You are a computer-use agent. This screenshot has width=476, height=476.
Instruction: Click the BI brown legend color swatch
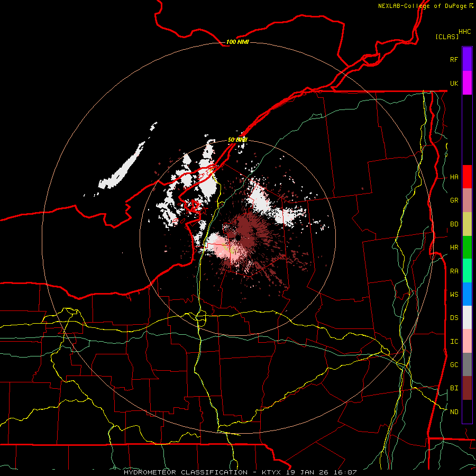(467, 388)
